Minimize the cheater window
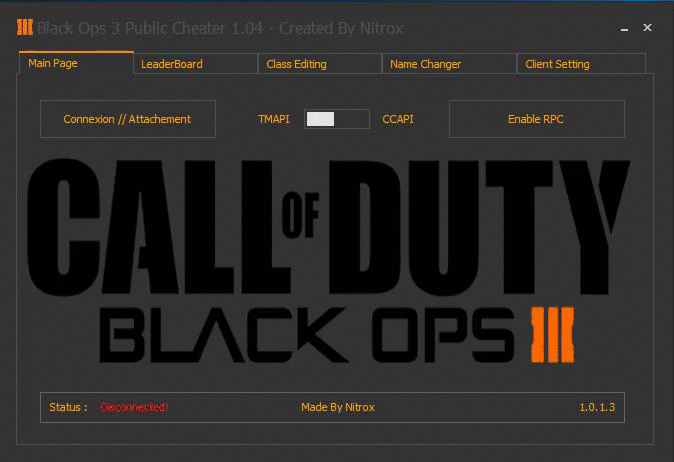The height and width of the screenshot is (462, 674). tap(625, 28)
